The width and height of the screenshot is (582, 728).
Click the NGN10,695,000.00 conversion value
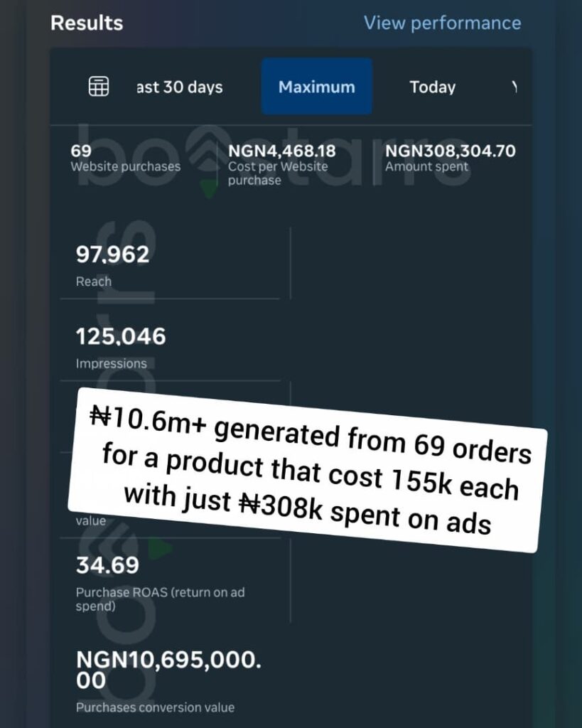(168, 670)
